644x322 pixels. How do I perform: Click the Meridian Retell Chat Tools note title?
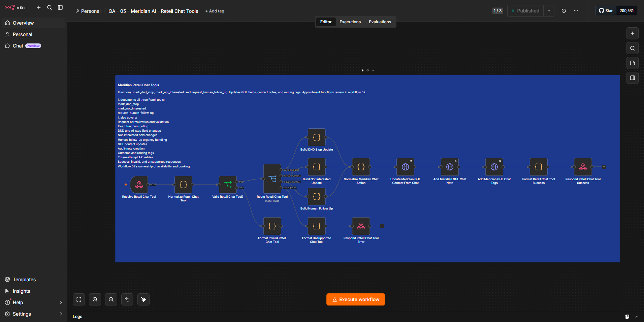point(138,85)
